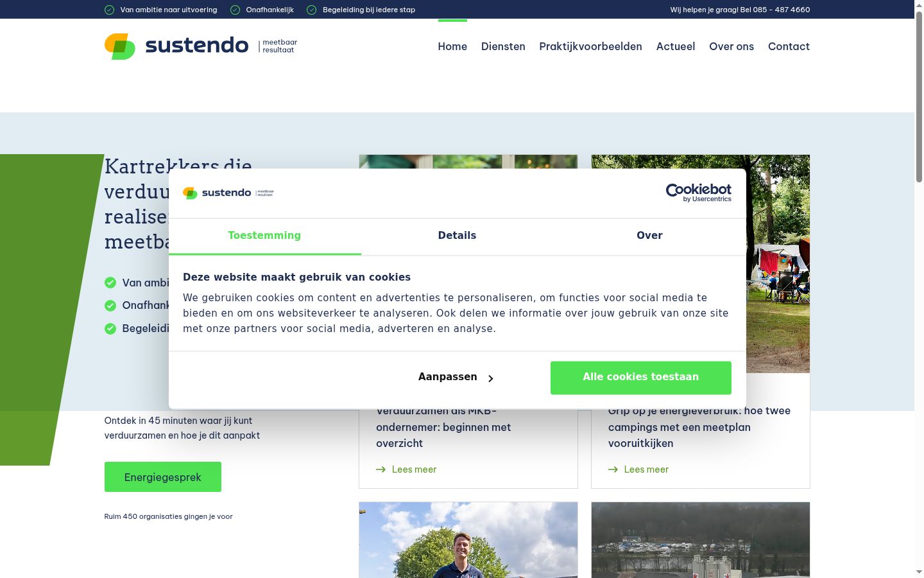Open the Toestemming tab

point(264,236)
